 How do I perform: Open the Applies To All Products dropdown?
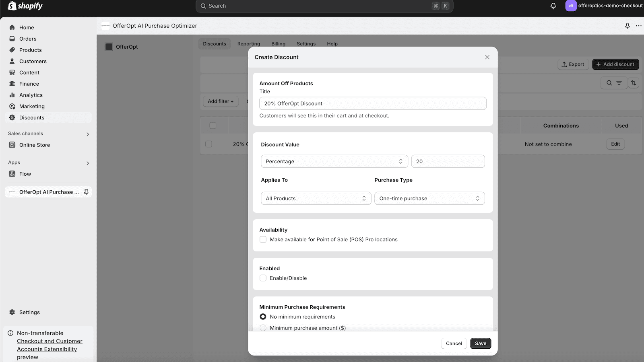coord(316,198)
